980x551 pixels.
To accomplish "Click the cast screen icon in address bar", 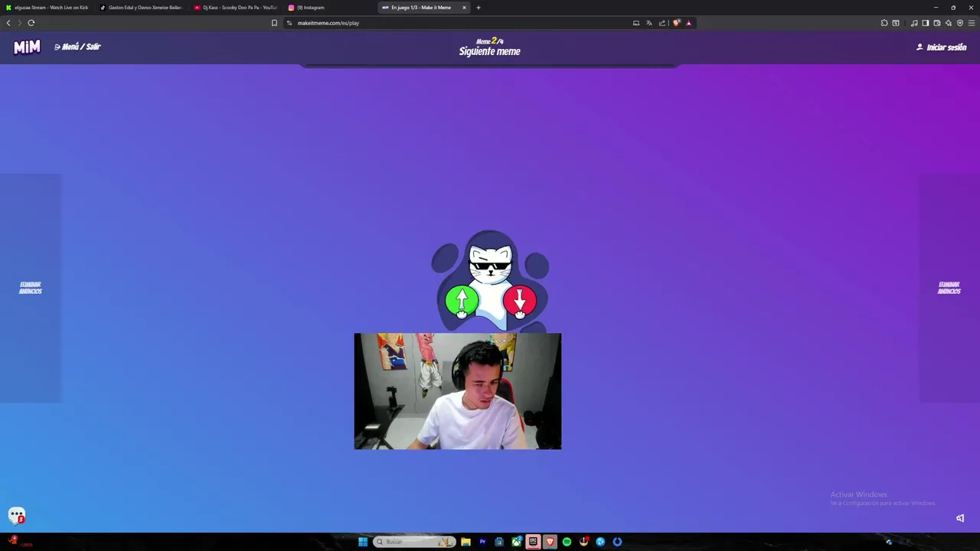I will [636, 23].
